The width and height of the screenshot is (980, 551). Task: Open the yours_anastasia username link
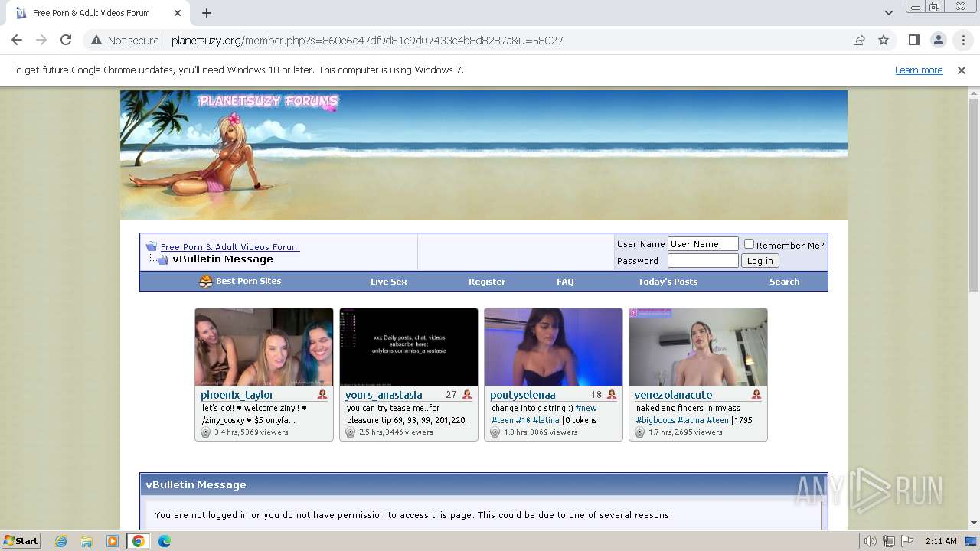[x=384, y=395]
